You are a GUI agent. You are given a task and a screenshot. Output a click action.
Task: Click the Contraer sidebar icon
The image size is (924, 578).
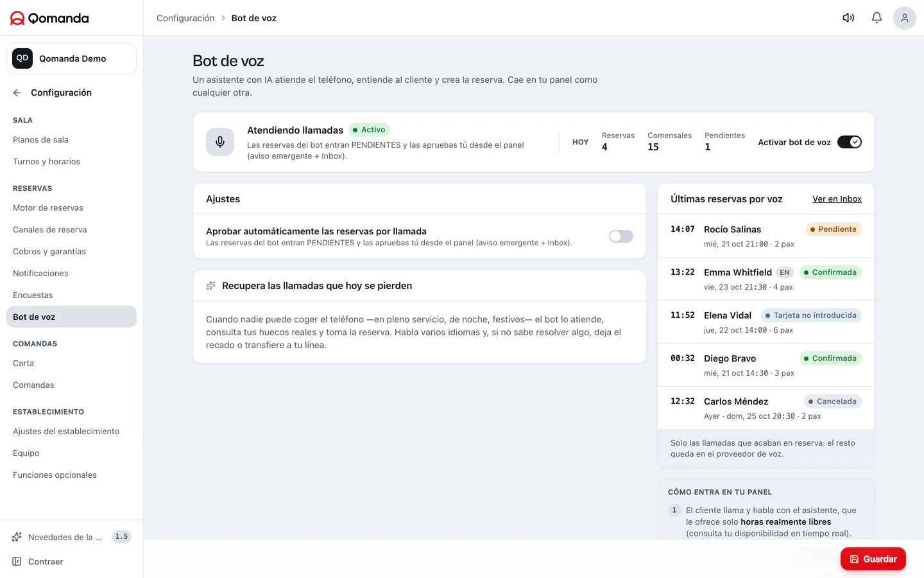[x=17, y=561]
